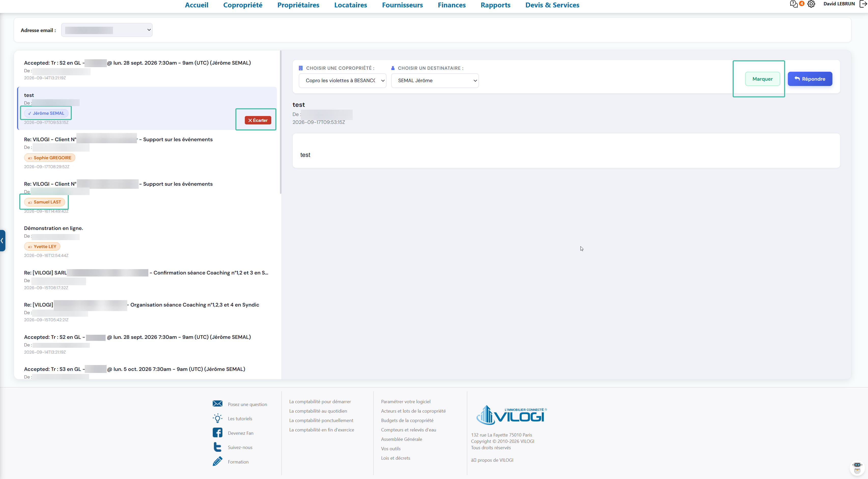Click the Facebook Devenez Fan icon
The width and height of the screenshot is (868, 479).
click(217, 432)
